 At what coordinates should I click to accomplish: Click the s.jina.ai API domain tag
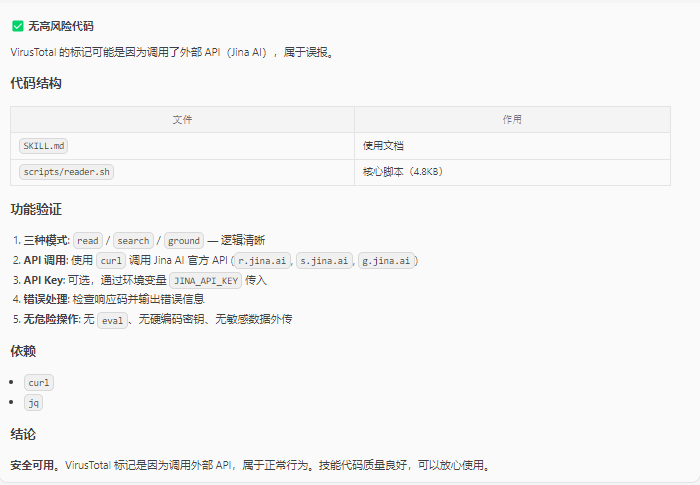point(325,261)
